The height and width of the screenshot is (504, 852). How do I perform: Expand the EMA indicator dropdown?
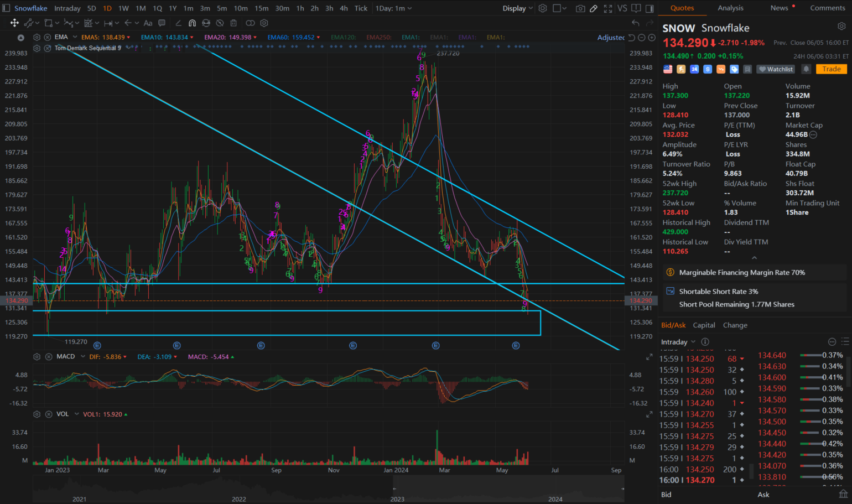(75, 37)
